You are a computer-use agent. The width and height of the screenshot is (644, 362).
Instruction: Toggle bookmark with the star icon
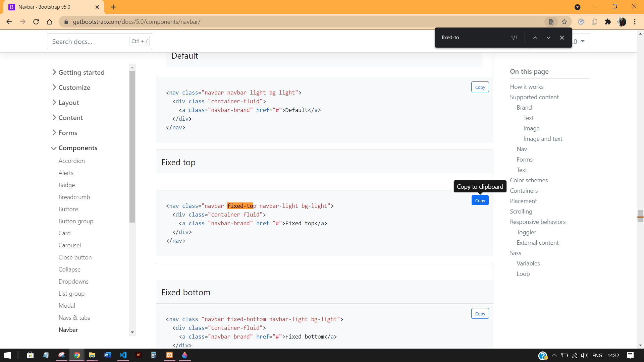[x=565, y=21]
